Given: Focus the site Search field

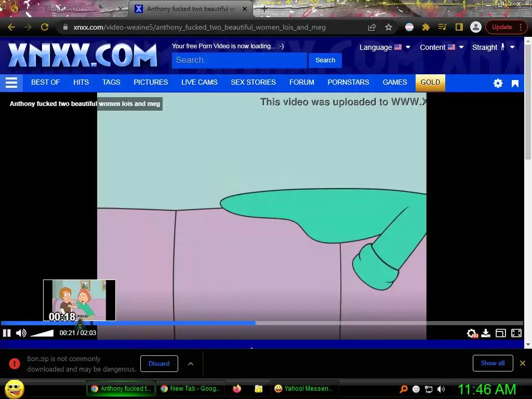Looking at the screenshot, I should [240, 60].
